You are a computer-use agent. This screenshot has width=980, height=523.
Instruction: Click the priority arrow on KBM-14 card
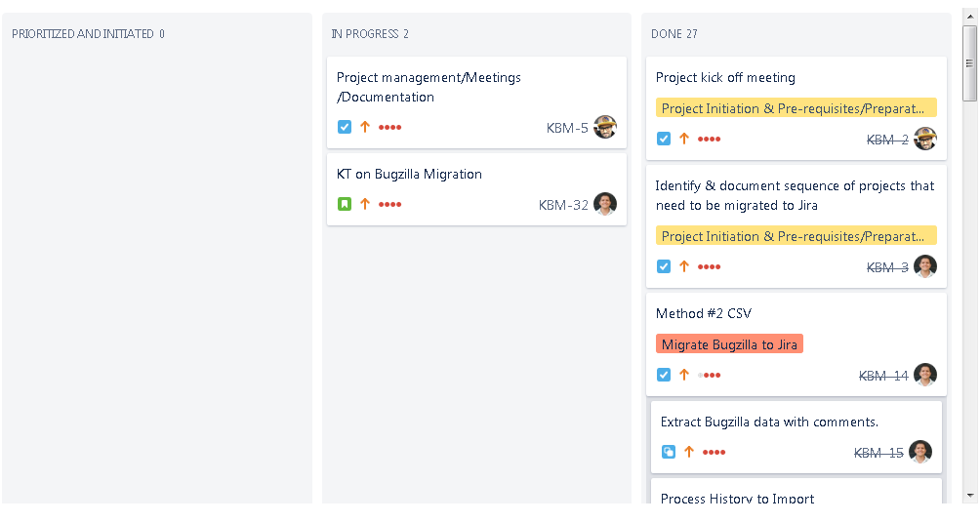point(684,375)
